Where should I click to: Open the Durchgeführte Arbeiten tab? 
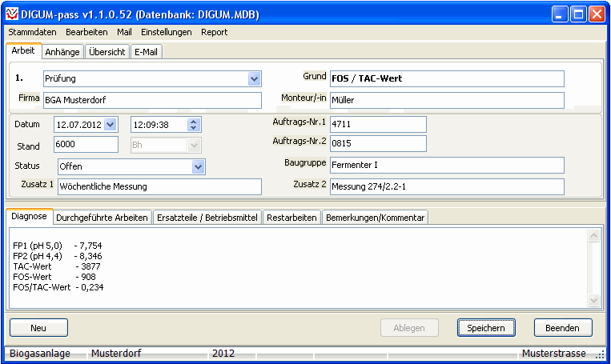click(x=103, y=217)
